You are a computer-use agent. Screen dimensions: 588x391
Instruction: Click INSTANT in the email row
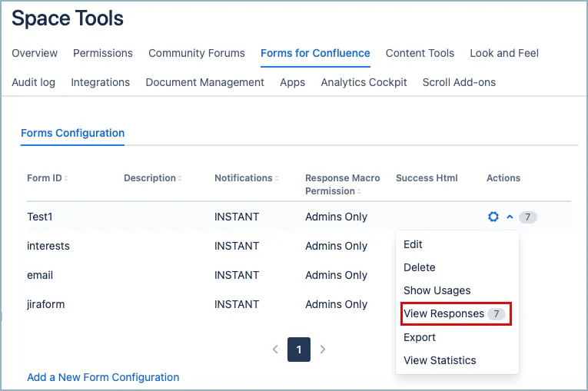click(237, 275)
